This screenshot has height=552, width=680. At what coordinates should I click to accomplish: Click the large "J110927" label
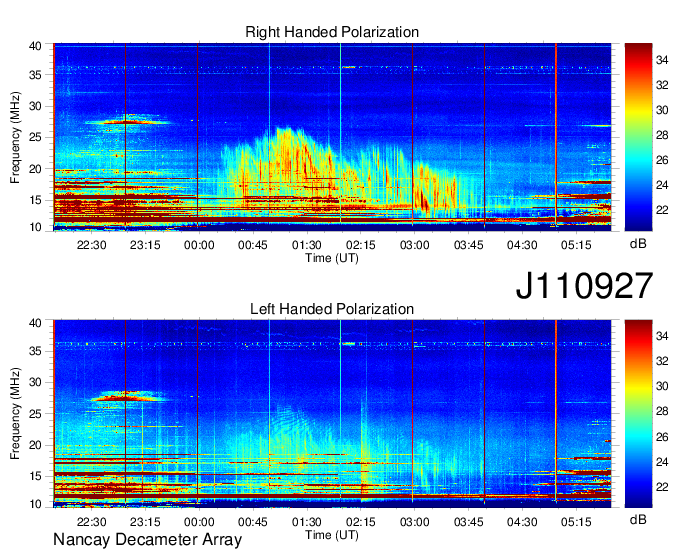click(584, 286)
